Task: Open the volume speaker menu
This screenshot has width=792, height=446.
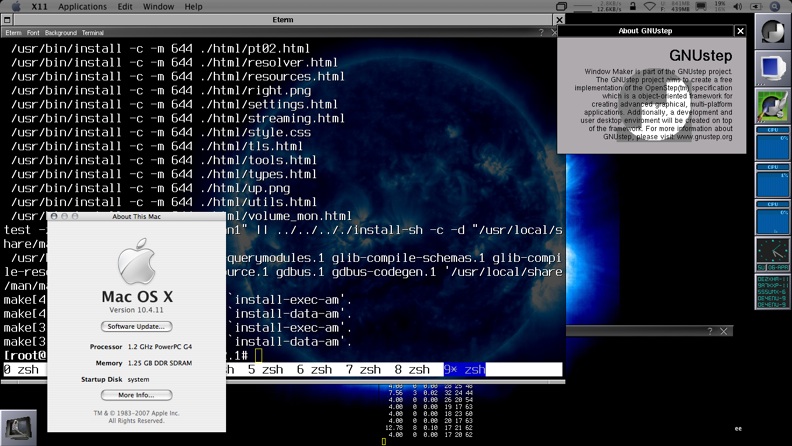Action: click(738, 7)
